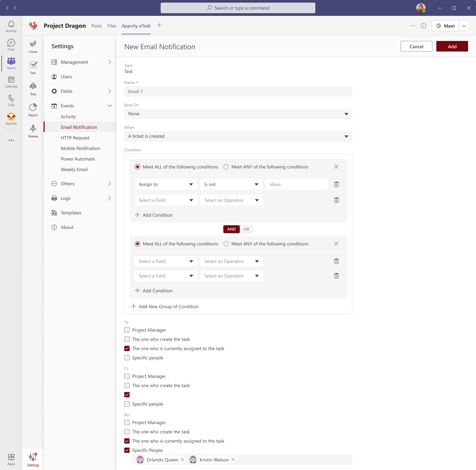The width and height of the screenshot is (476, 470).
Task: Open the Activity feed in Teams
Action: point(11,26)
